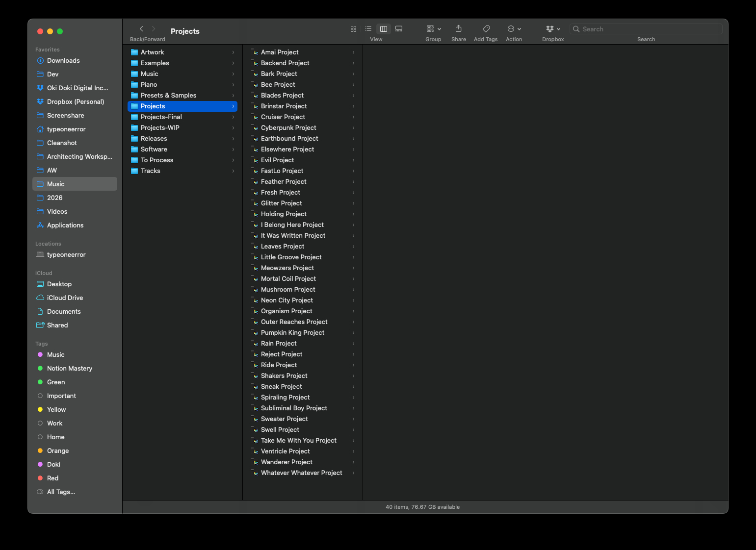Viewport: 756px width, 550px height.
Task: Open the Action dropdown menu
Action: point(514,29)
